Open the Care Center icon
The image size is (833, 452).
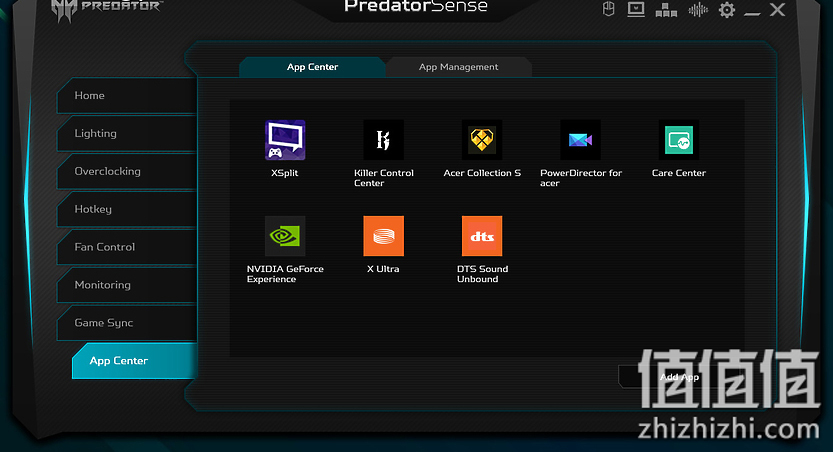[x=679, y=140]
